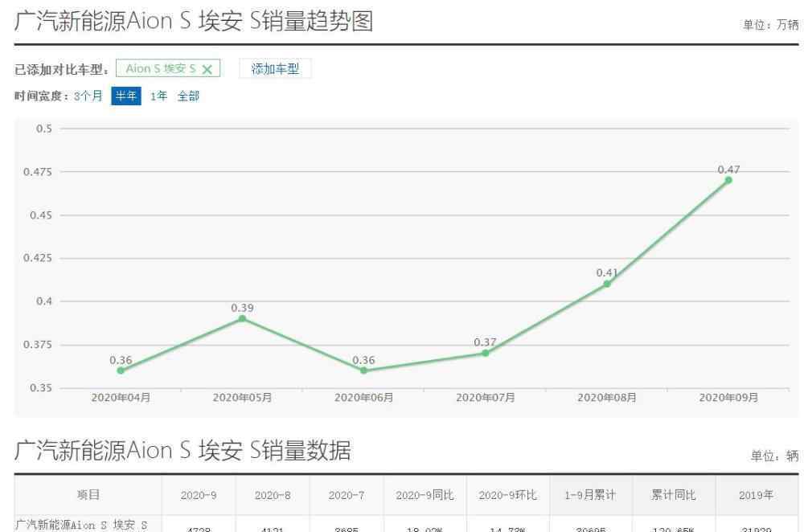Click the 2020年07月 axis label
This screenshot has width=804, height=532.
(x=485, y=397)
